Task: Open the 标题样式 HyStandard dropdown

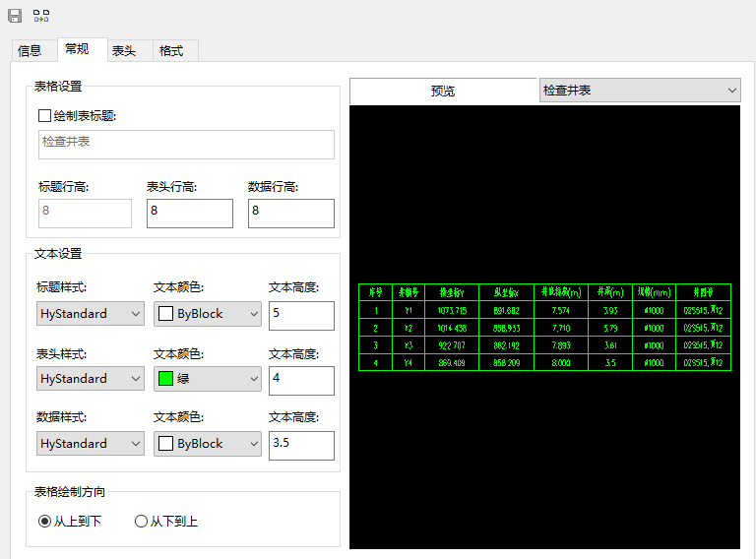Action: (x=91, y=314)
